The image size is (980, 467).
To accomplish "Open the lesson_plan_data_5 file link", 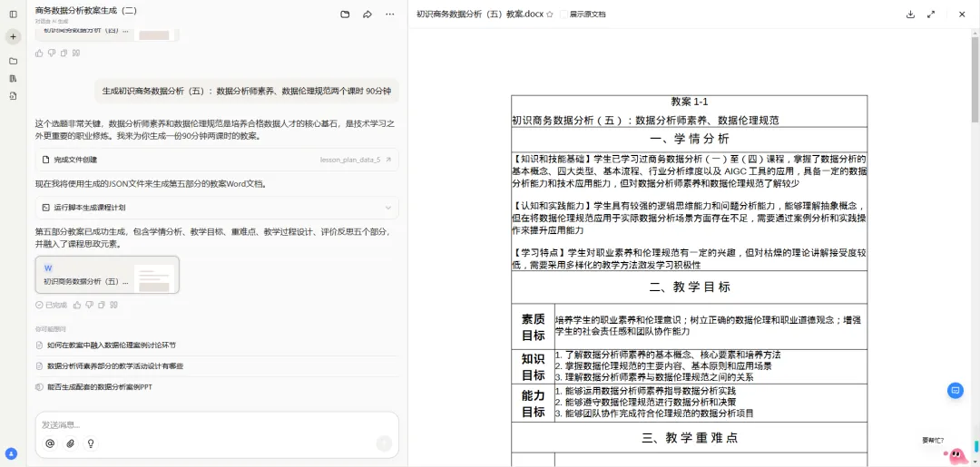I will (x=355, y=160).
